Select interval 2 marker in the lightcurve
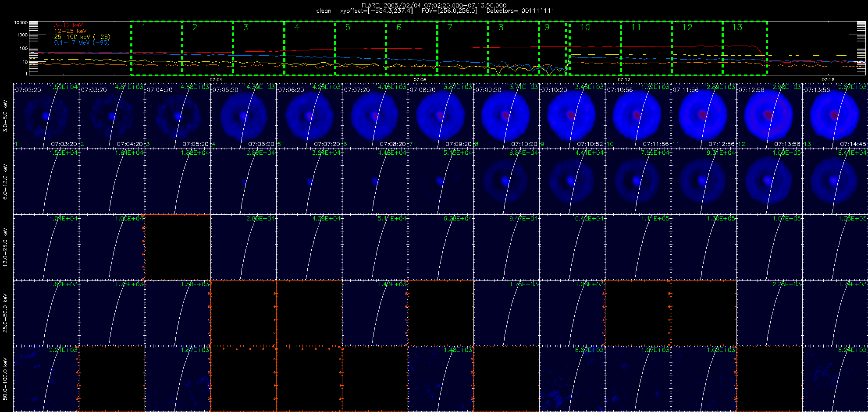Image resolution: width=868 pixels, height=412 pixels. pos(195,27)
